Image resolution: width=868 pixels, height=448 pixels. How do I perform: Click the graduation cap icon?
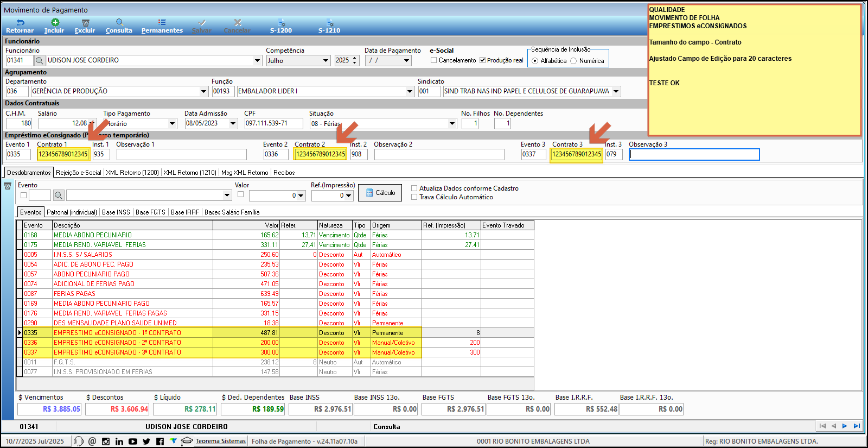[x=187, y=441]
